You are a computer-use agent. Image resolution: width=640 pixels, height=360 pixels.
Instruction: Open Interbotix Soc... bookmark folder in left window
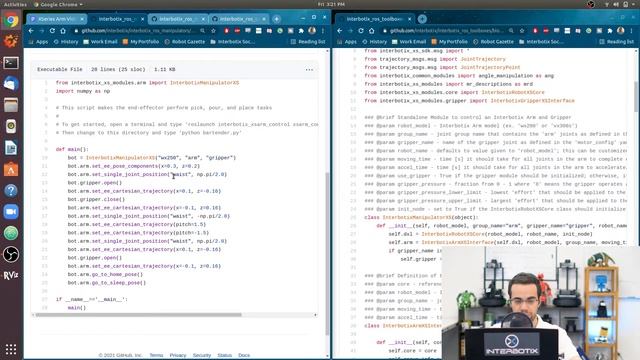coord(232,42)
